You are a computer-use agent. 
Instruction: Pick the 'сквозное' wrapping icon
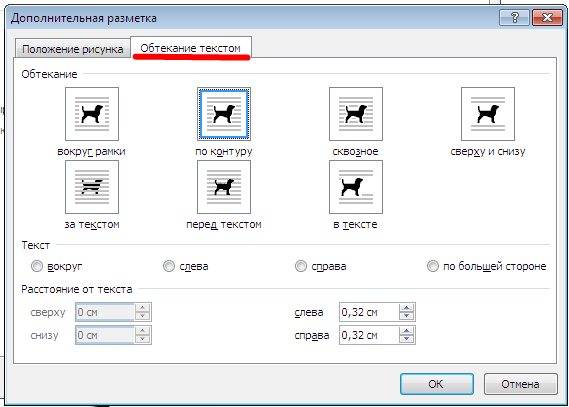(x=356, y=114)
